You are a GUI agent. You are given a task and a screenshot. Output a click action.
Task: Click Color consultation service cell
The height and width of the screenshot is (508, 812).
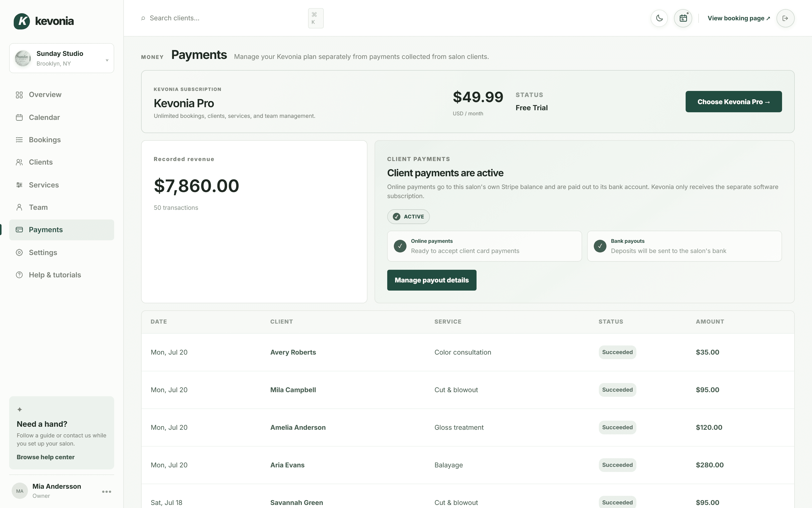pyautogui.click(x=463, y=352)
